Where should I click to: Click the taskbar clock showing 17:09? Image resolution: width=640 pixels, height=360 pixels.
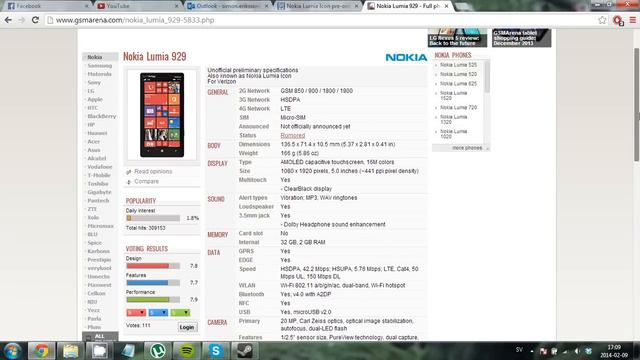pyautogui.click(x=614, y=351)
